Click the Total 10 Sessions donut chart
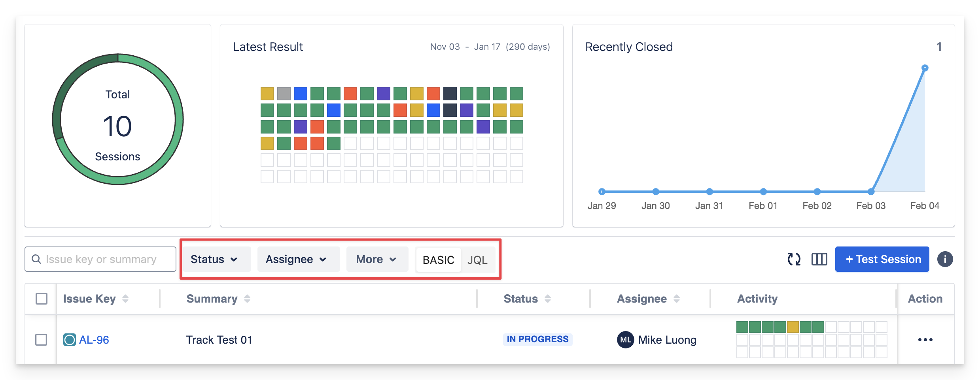Image resolution: width=980 pixels, height=380 pixels. [x=118, y=119]
